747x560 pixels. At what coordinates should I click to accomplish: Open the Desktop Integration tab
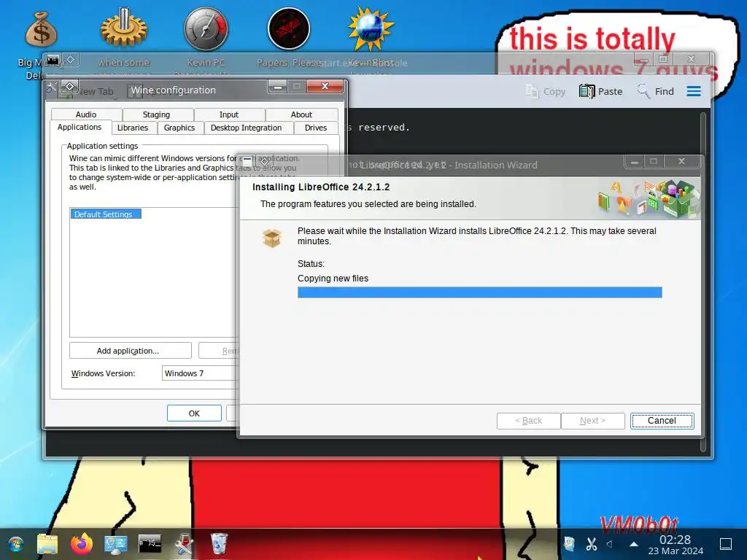(x=247, y=128)
